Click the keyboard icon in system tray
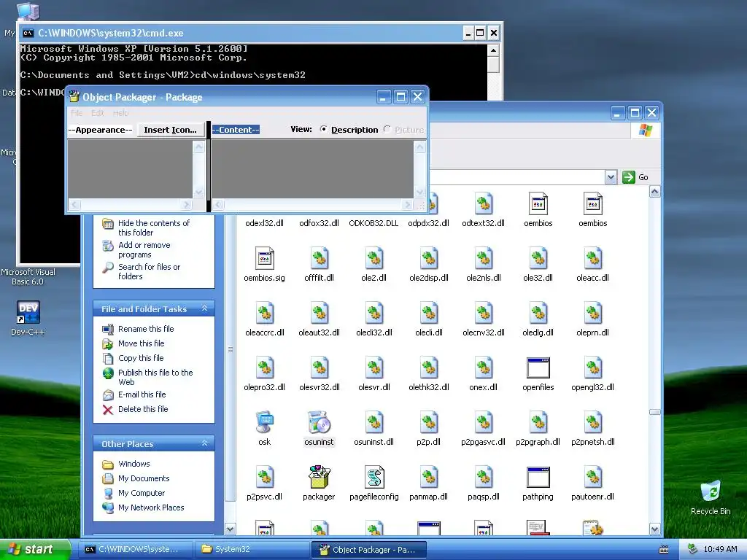747x560 pixels. point(664,550)
